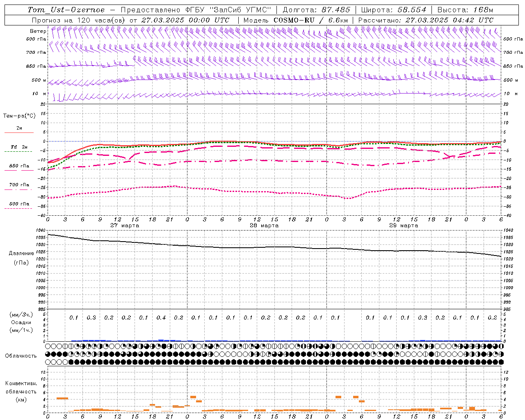Click the Осадки precipitation label
The height and width of the screenshot is (420, 525).
point(21,322)
